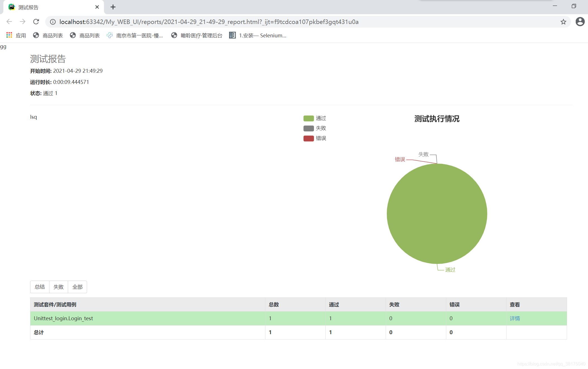Click the lsq description text
The height and width of the screenshot is (369, 588).
tap(33, 117)
